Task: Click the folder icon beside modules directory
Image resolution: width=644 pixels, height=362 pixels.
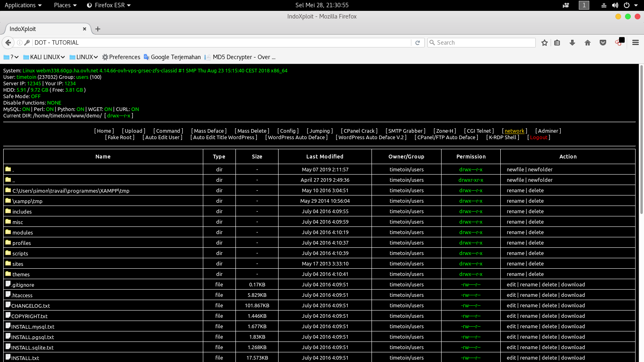Action: coord(8,232)
